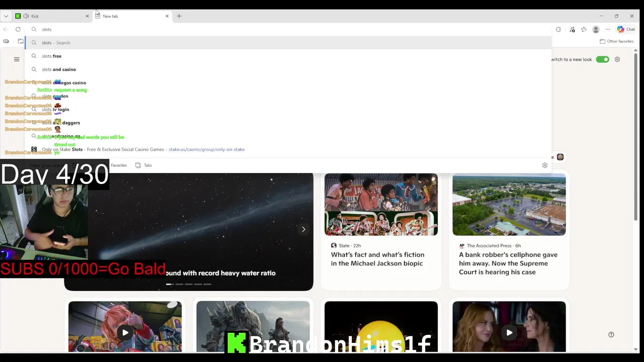Go back using the back arrow
Image resolution: width=644 pixels, height=362 pixels.
pyautogui.click(x=6, y=29)
